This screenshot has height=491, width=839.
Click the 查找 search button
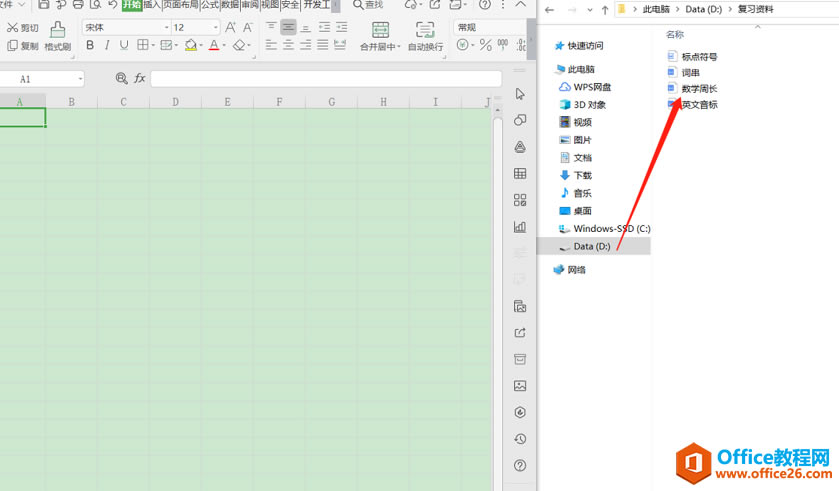click(x=368, y=5)
